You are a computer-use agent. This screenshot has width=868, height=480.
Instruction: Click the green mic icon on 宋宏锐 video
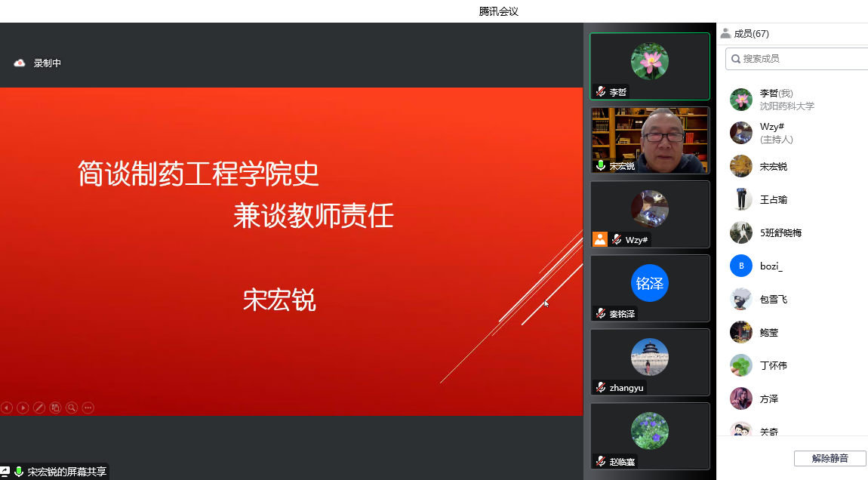[601, 165]
